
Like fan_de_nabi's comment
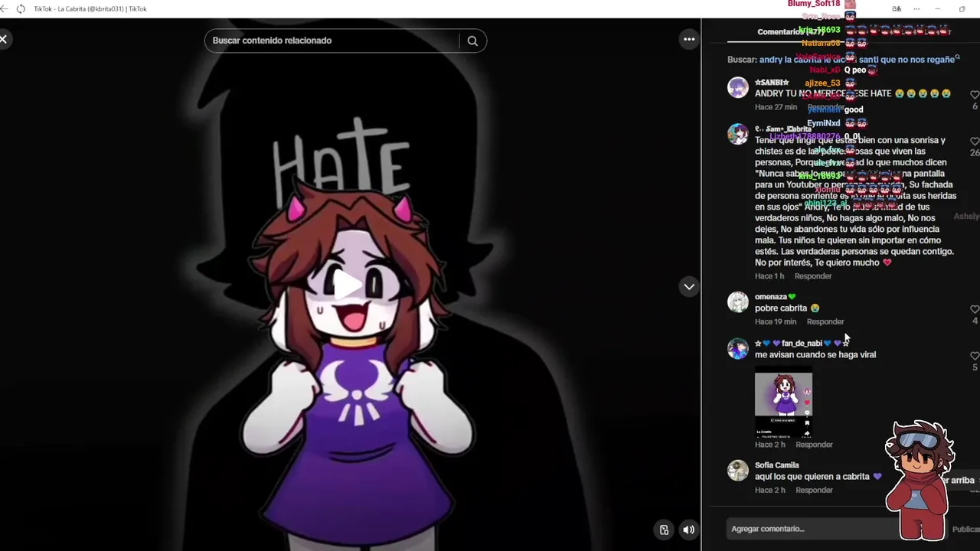point(975,356)
